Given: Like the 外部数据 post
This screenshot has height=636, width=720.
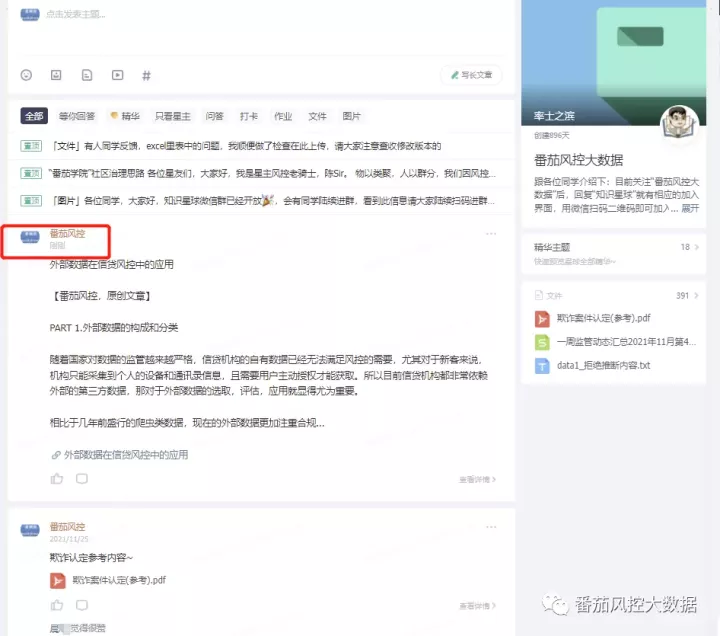Looking at the screenshot, I should point(57,479).
